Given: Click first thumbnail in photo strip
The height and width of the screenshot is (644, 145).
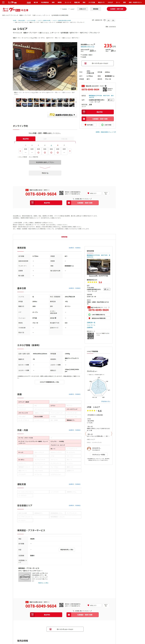Looking at the screenshot, I should coord(18,100).
